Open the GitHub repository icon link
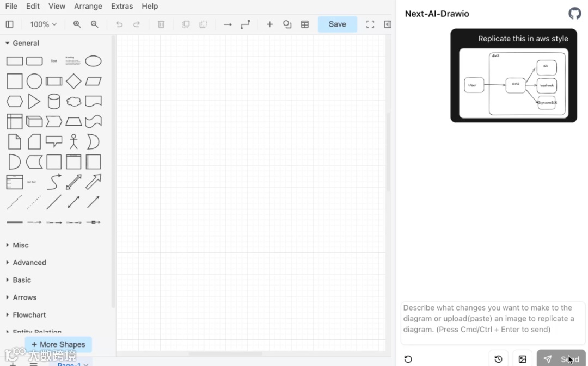The height and width of the screenshot is (366, 588). (574, 14)
